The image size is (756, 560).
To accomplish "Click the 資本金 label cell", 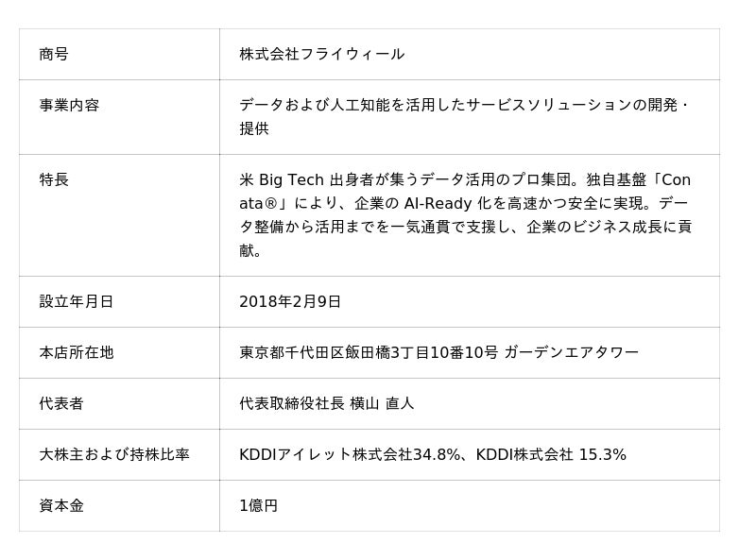I will click(61, 505).
